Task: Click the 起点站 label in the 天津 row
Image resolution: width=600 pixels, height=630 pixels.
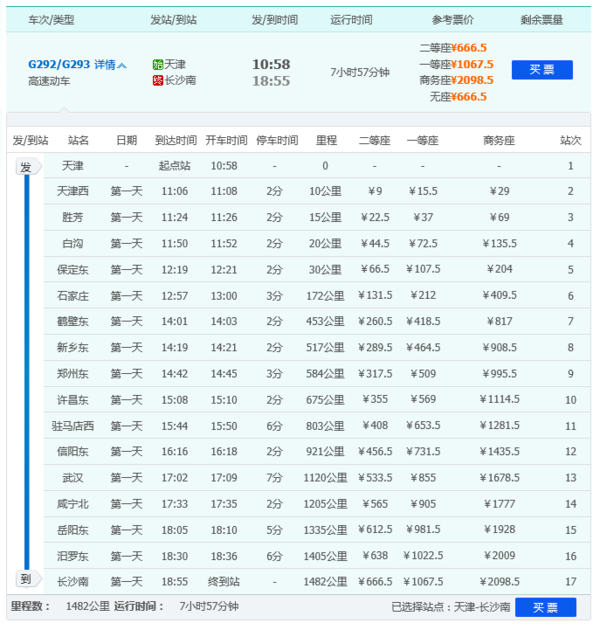Action: click(x=174, y=166)
